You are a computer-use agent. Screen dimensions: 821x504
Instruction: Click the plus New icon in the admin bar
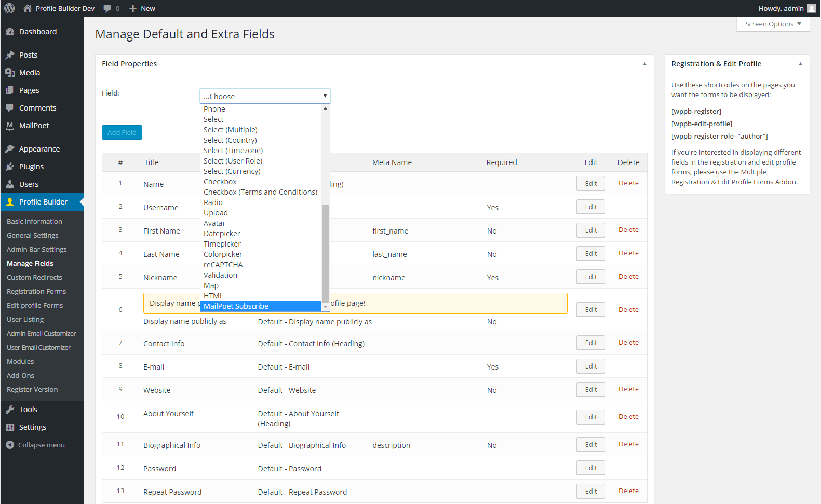tap(133, 8)
